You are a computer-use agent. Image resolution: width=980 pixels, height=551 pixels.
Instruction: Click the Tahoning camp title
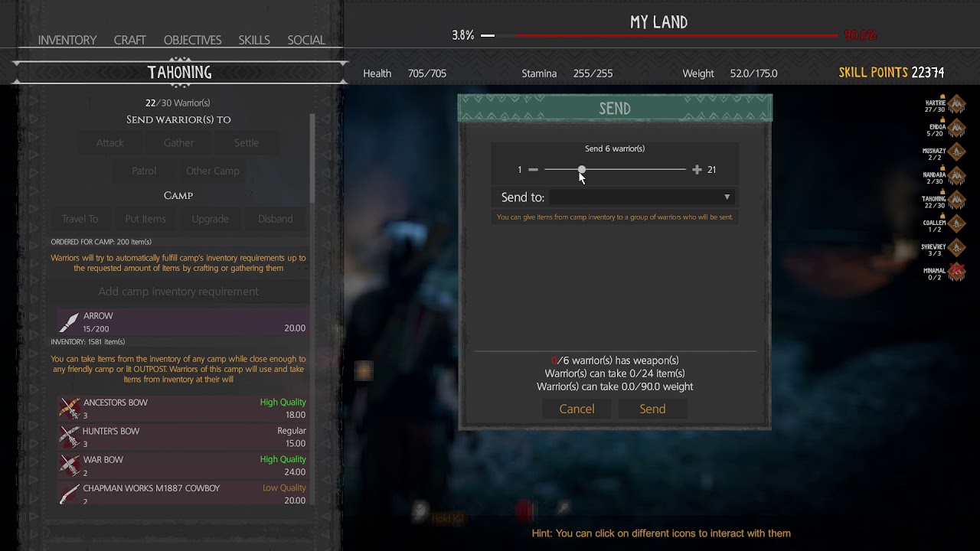[x=179, y=73]
